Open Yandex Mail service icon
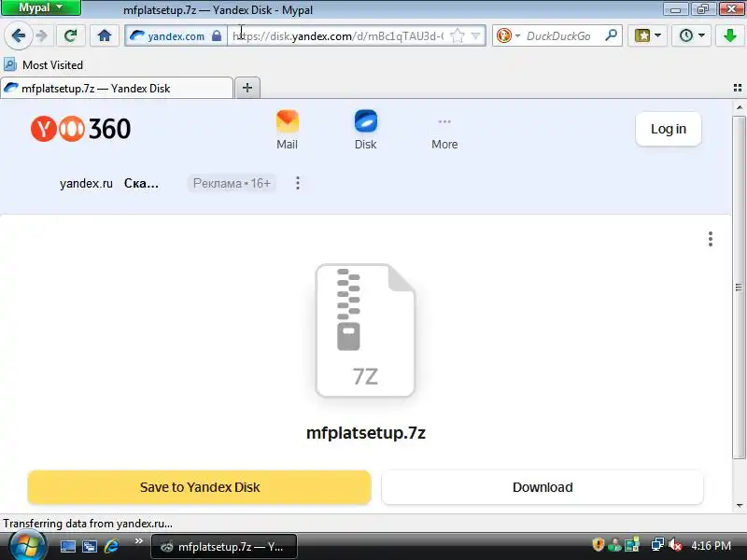 pos(288,130)
